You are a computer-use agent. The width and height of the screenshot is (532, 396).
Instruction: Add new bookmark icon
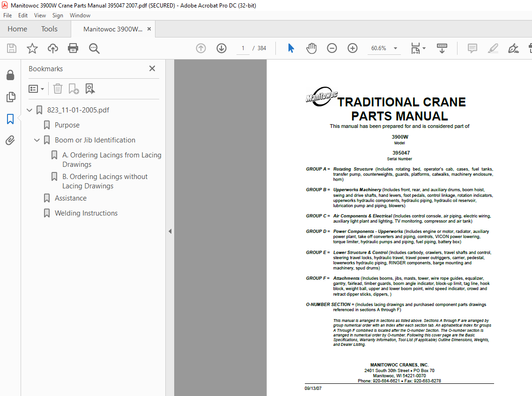tap(74, 89)
